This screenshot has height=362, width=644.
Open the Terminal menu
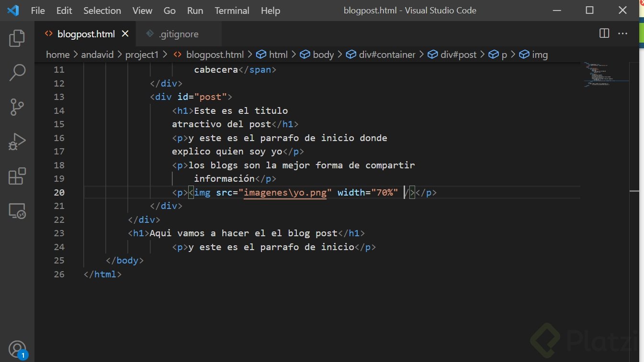[232, 11]
